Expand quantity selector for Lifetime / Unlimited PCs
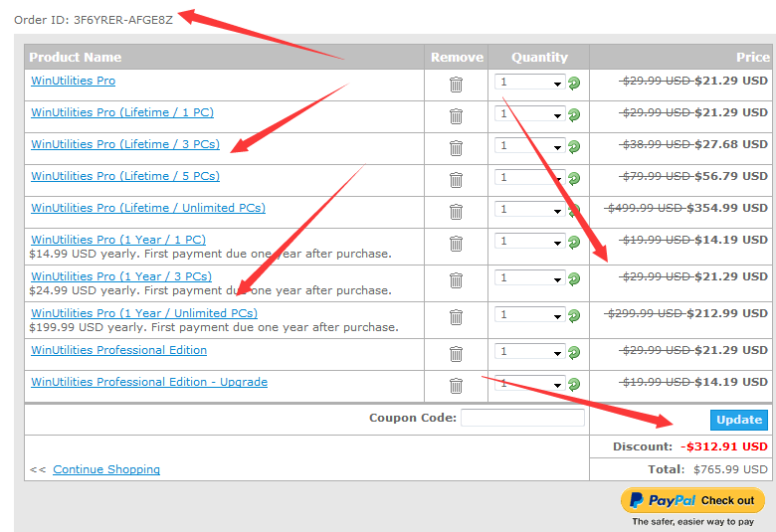This screenshot has width=776, height=532. pos(529,209)
